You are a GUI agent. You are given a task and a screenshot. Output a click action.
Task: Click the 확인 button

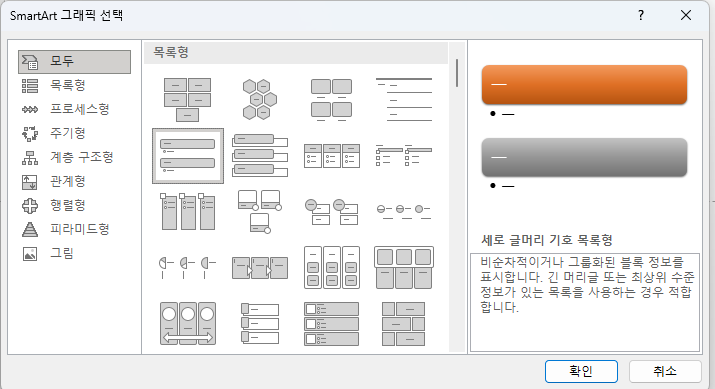[581, 371]
